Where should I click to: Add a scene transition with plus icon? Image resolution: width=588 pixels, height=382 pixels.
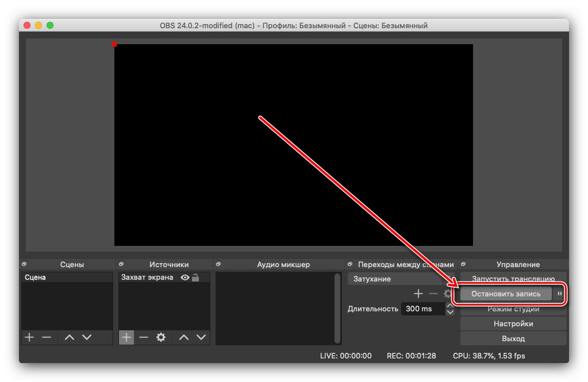pyautogui.click(x=418, y=294)
